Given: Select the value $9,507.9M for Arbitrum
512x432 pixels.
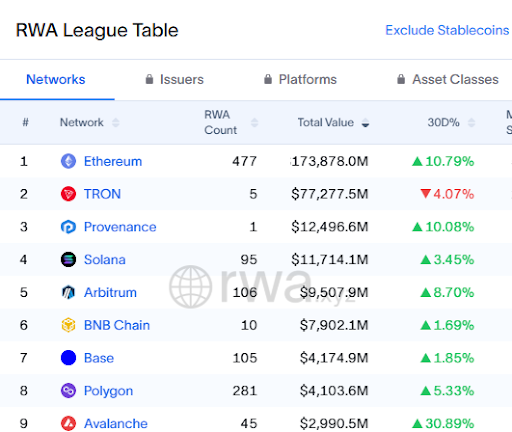Looking at the screenshot, I should [x=334, y=292].
